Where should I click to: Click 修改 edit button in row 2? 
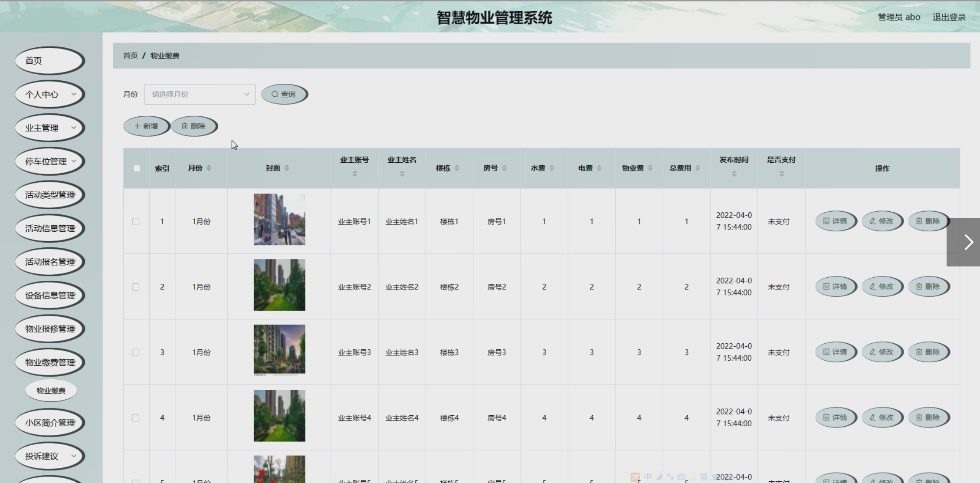pos(882,287)
